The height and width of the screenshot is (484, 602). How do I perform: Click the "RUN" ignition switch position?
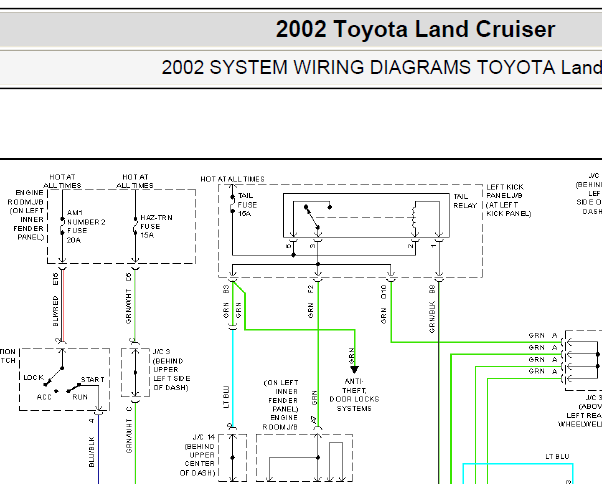tap(80, 397)
